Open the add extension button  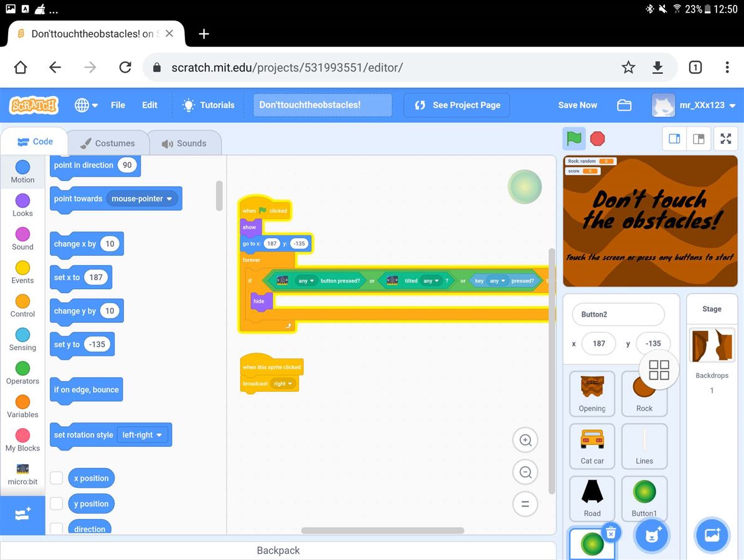coord(22,515)
